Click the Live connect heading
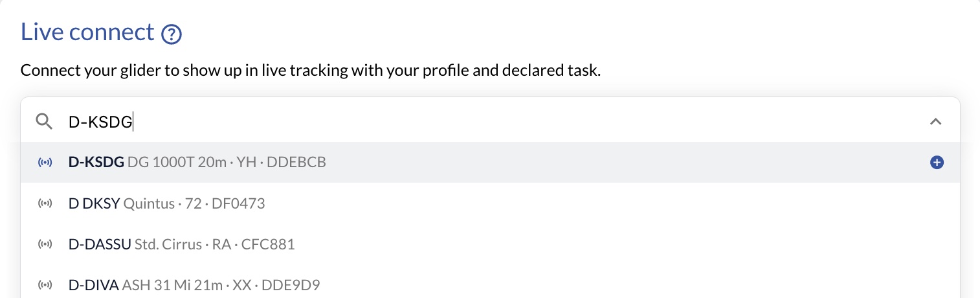The image size is (980, 298). click(88, 32)
